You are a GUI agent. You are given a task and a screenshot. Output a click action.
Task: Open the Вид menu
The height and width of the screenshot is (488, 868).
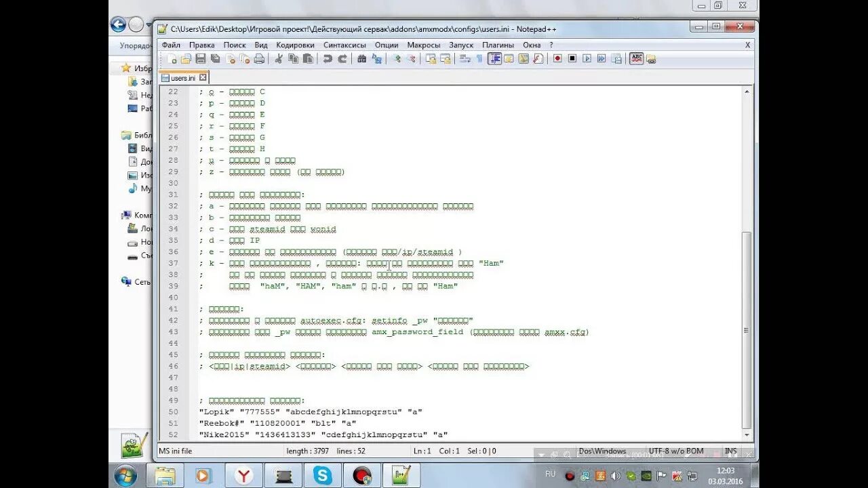pos(261,45)
